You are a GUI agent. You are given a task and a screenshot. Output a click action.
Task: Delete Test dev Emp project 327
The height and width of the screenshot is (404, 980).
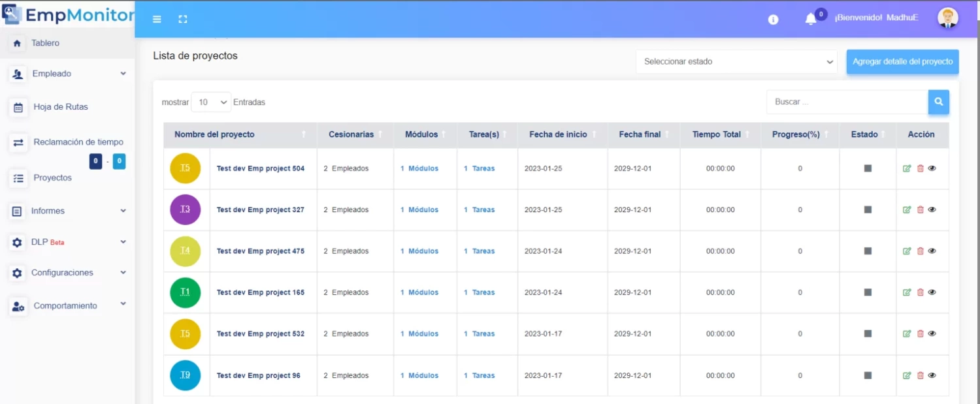click(920, 210)
